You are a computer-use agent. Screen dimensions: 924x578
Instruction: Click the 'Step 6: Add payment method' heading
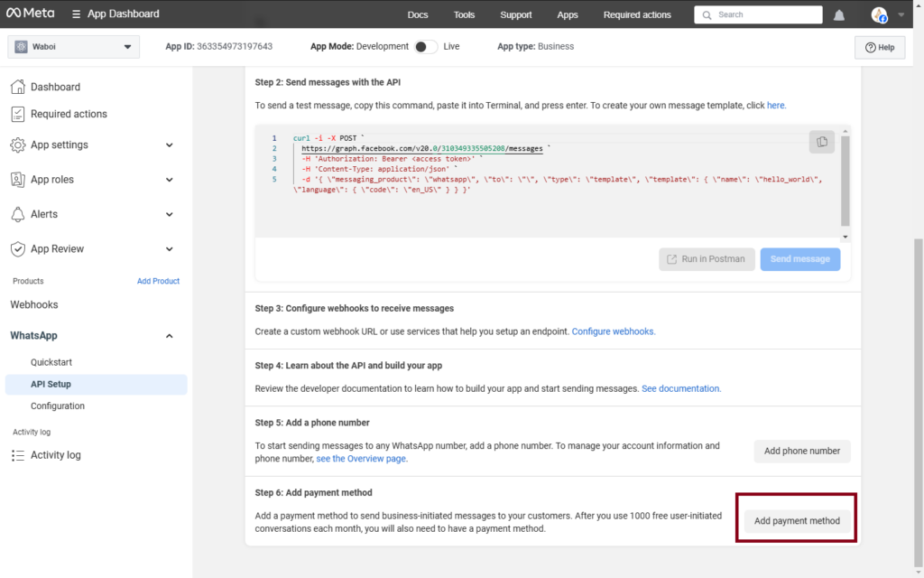point(313,492)
